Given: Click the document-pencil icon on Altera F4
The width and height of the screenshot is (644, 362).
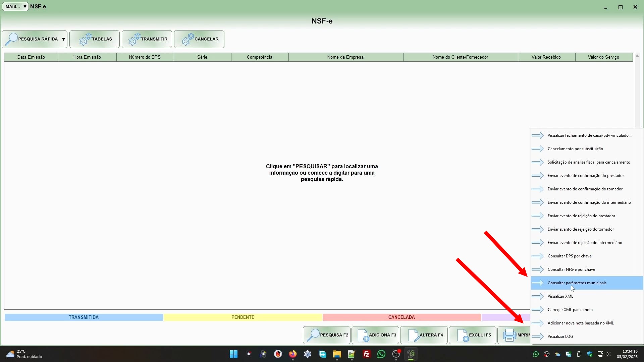Looking at the screenshot, I should coord(413,335).
